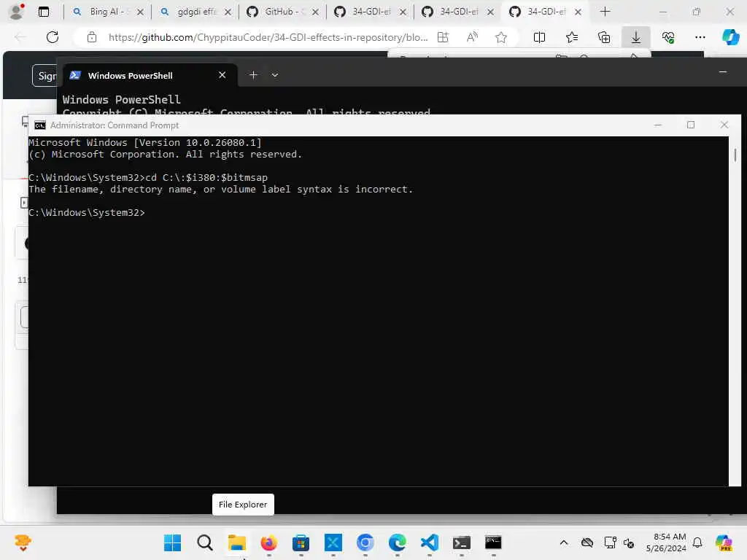Open Visual Studio Code from taskbar
747x560 pixels.
pos(429,542)
